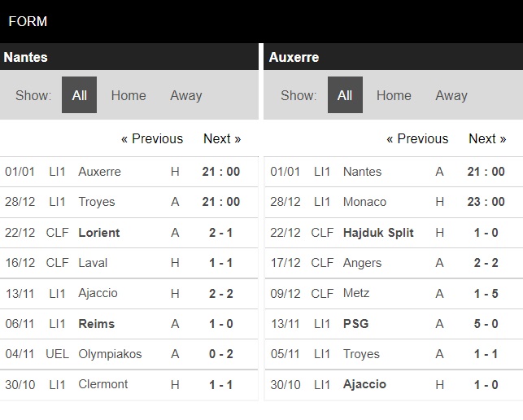Select the Home filter under Nantes
Screen dimensions: 523x420
pyautogui.click(x=129, y=95)
